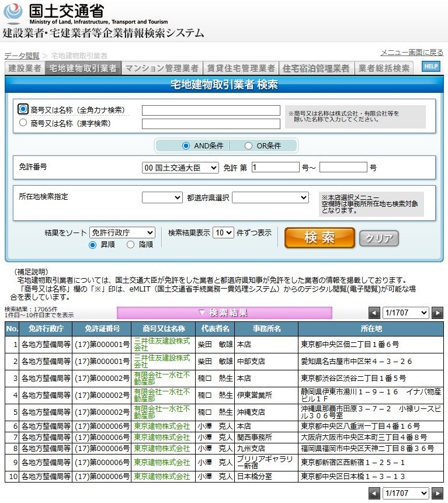
Task: Open the results-per-page count dropdown
Action: (223, 233)
